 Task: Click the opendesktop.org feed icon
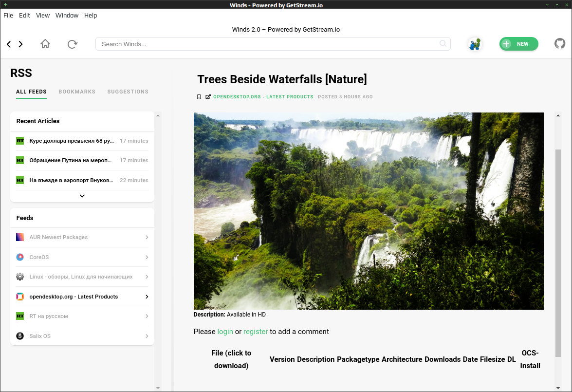(x=20, y=297)
